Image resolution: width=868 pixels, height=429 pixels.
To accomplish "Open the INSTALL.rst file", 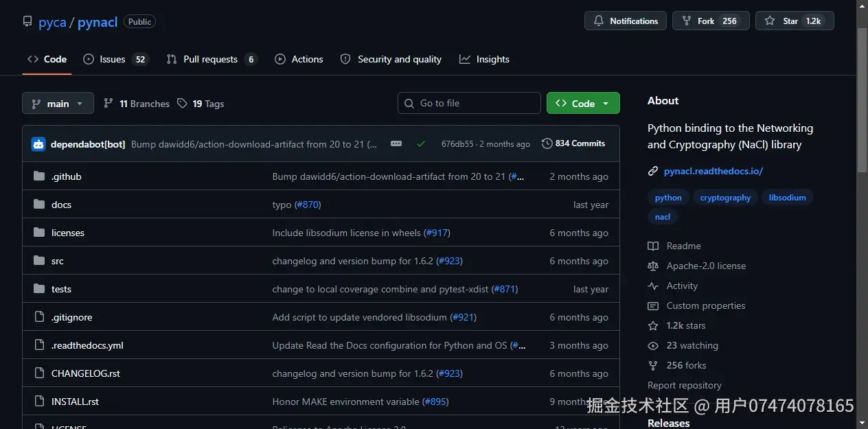I will coord(75,402).
